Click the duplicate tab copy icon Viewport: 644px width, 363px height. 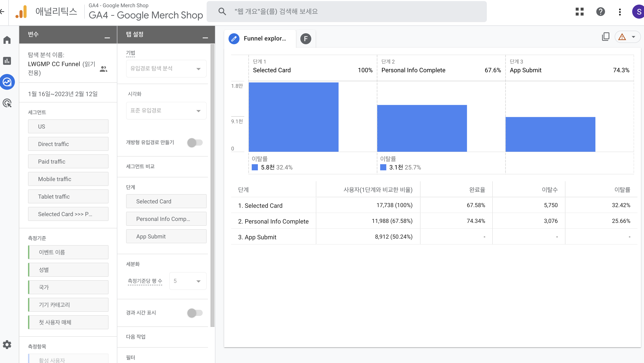click(605, 37)
